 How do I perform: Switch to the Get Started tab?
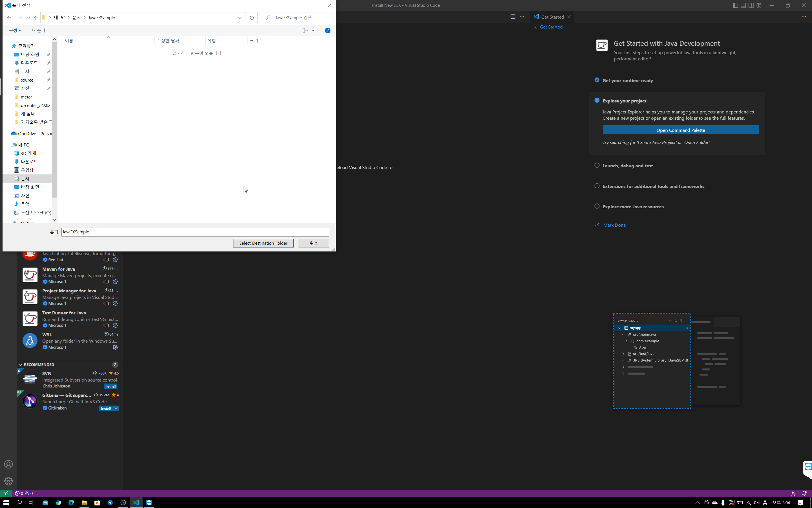552,17
